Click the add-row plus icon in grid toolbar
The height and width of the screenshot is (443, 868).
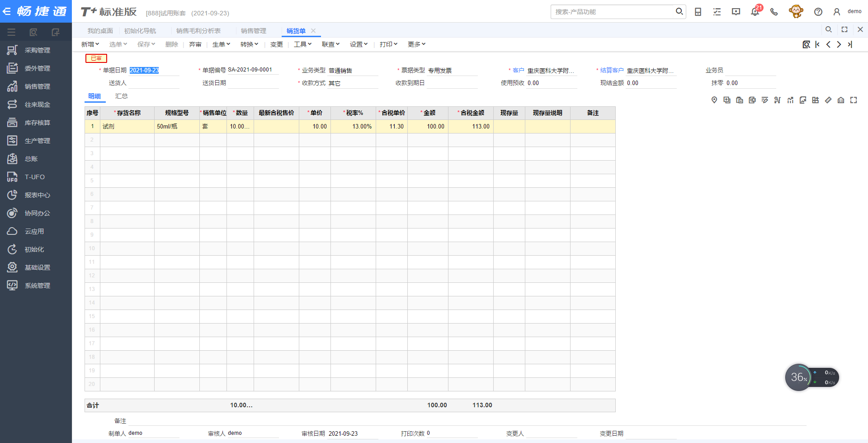click(727, 100)
